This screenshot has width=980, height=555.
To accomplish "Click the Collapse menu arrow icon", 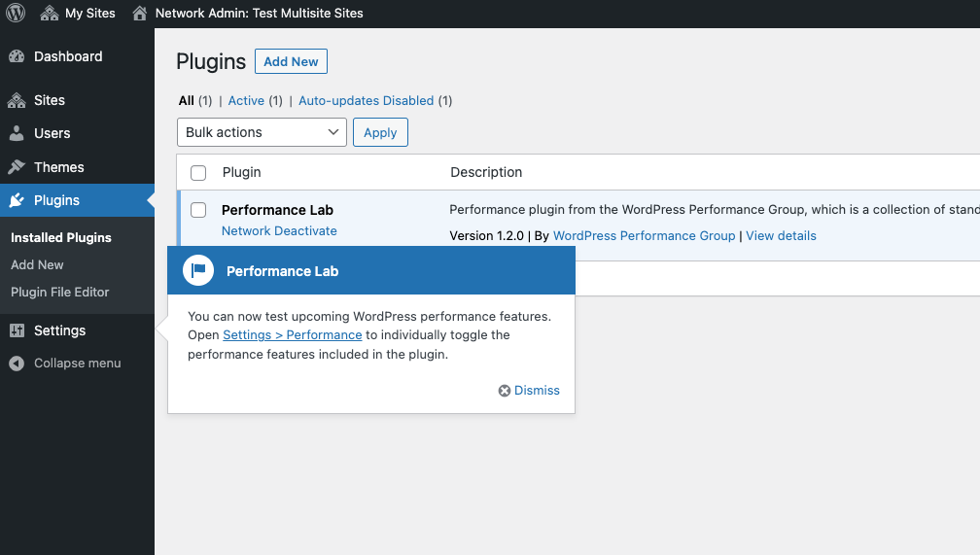I will pyautogui.click(x=17, y=364).
